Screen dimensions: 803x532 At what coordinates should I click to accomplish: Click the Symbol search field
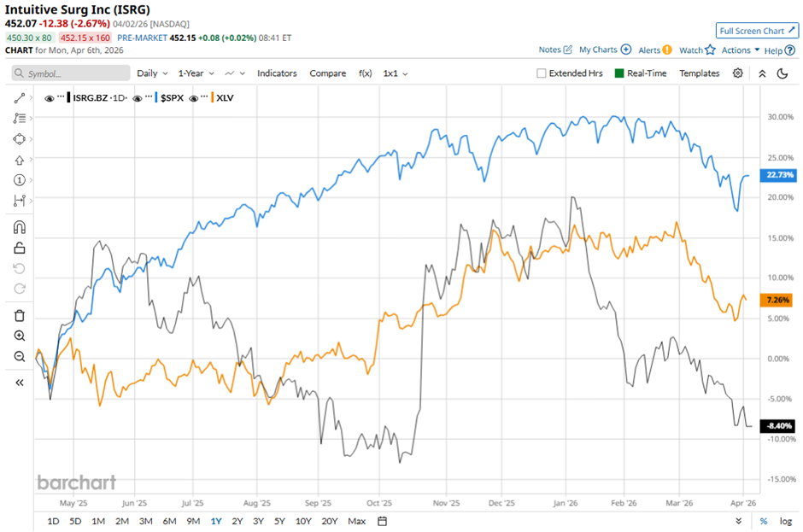(68, 73)
